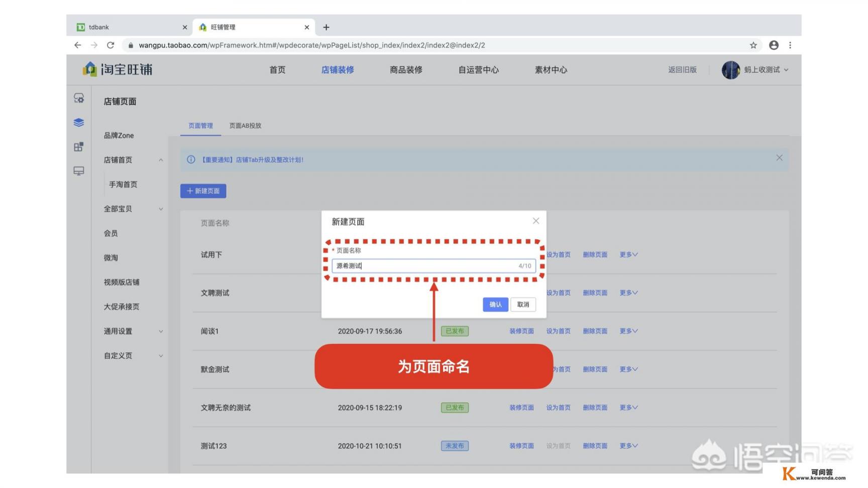This screenshot has width=868, height=488.
Task: Open 更多 dropdown for 文聘测试 row
Action: coord(628,293)
